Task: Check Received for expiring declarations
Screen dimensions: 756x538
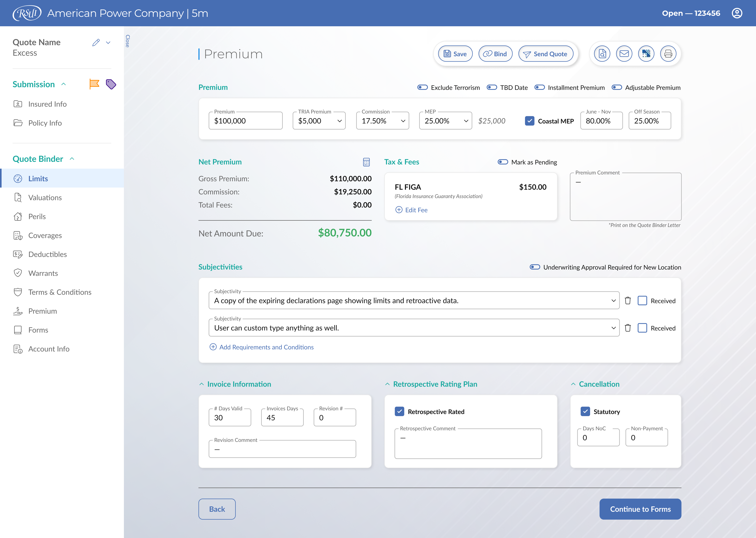Action: (642, 301)
